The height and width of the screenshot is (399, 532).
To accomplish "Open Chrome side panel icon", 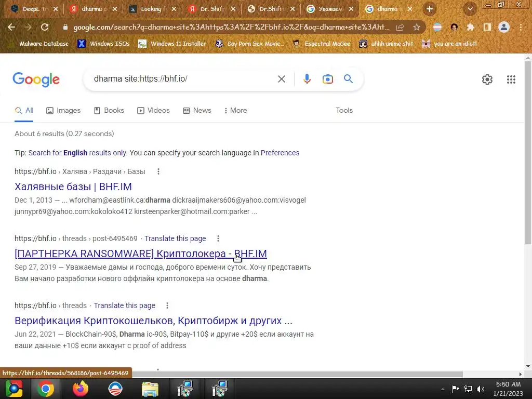I will tap(487, 27).
